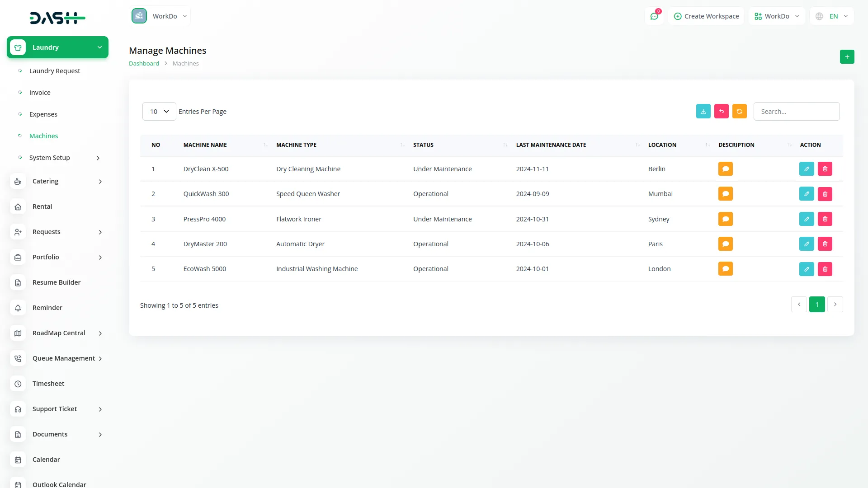The image size is (868, 488).
Task: Click the pink reset filter icon
Action: [x=721, y=111]
